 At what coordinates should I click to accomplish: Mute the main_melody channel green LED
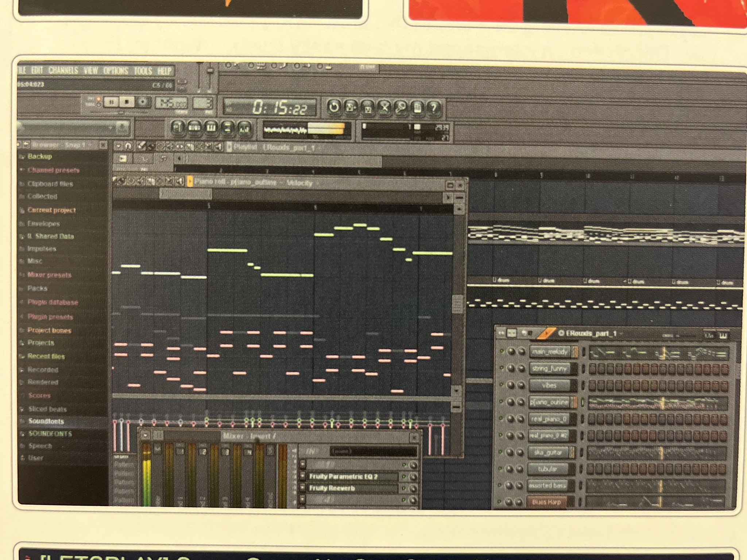(502, 351)
